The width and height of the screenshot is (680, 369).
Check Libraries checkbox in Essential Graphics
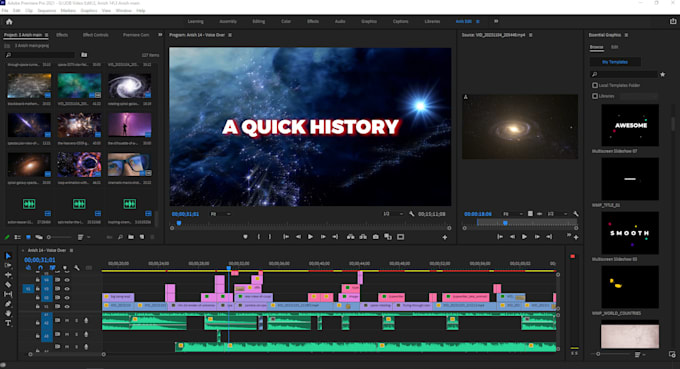pos(595,96)
